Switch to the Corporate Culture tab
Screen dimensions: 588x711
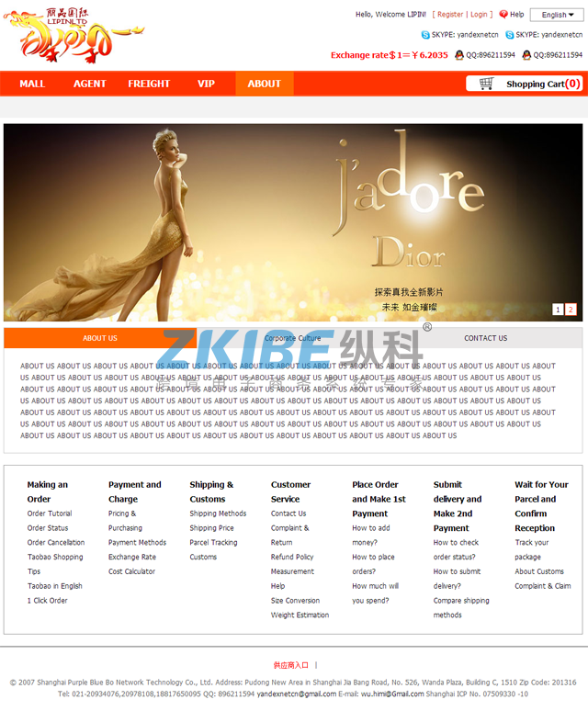[x=292, y=338]
